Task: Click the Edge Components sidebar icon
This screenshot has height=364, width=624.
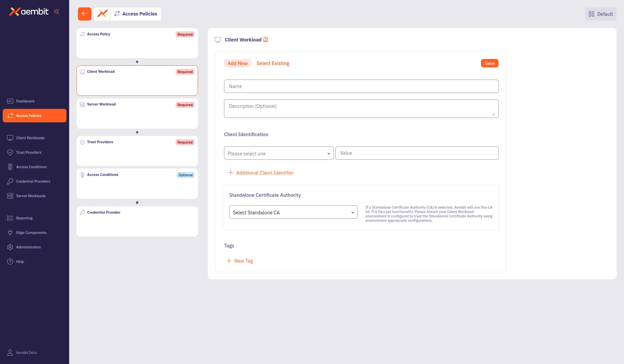Action: (10, 233)
